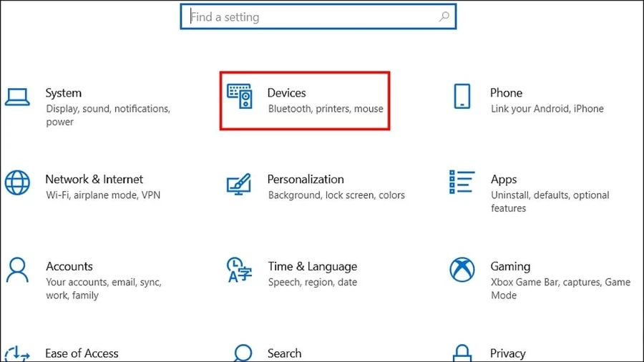Image resolution: width=644 pixels, height=362 pixels.
Task: Click 'Your accounts, email, sync, work, family' text
Action: tap(104, 288)
